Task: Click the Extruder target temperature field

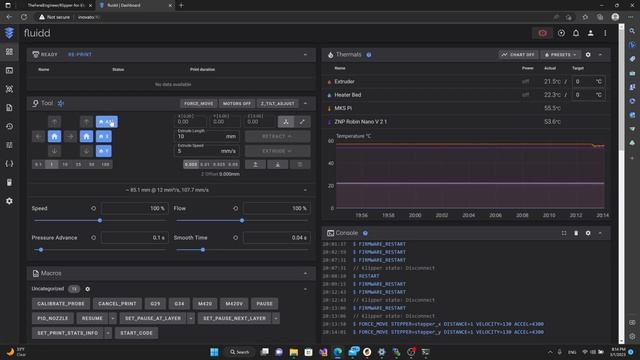Action: point(588,82)
